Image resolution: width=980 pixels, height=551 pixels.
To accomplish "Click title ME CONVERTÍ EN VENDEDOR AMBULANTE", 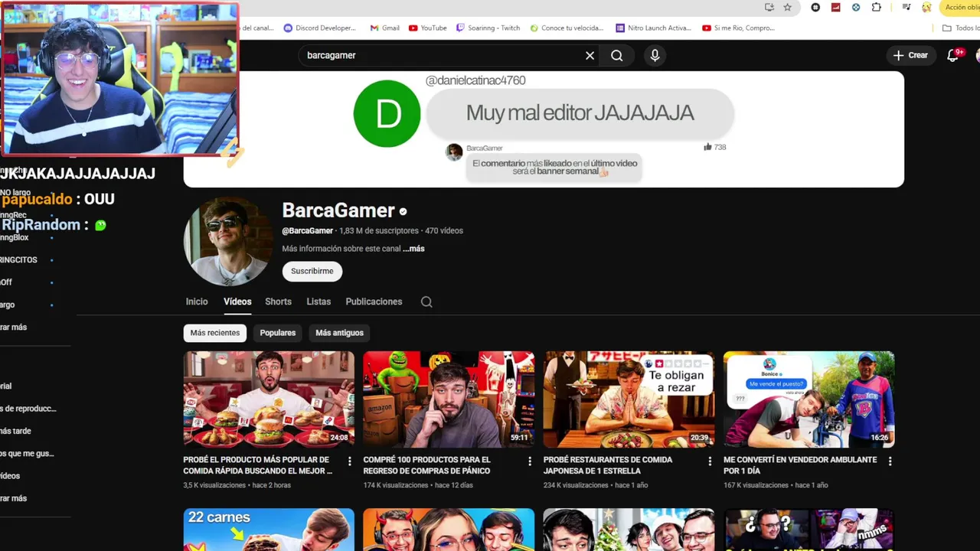I will point(800,465).
